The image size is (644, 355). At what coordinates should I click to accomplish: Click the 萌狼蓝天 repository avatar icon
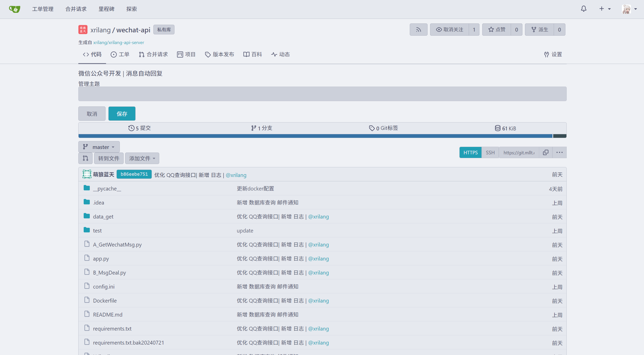click(x=82, y=30)
